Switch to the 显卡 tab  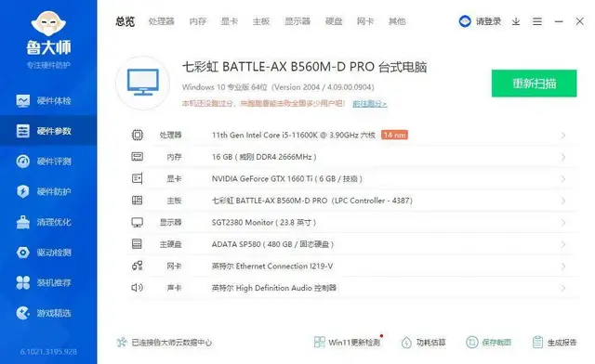click(230, 21)
